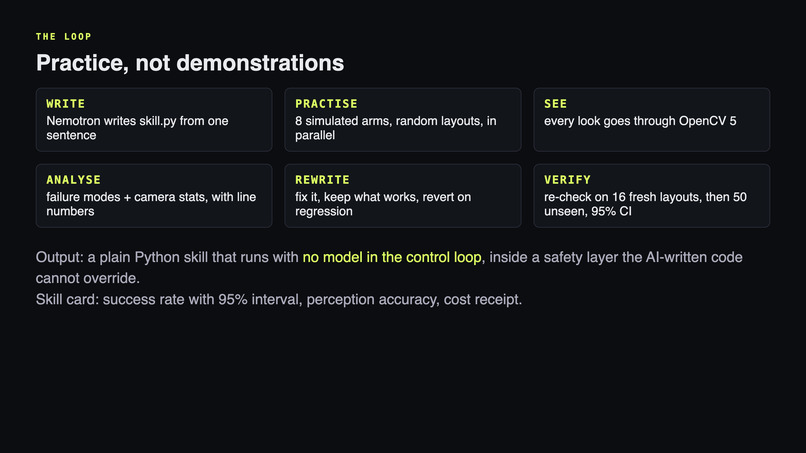The image size is (806, 453).
Task: Click the 'Practice, not demonstrations' title
Action: point(190,63)
